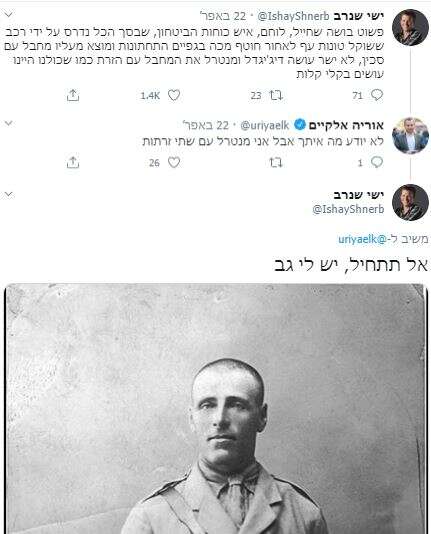Like the uriyaelk tweet with 26 likes
This screenshot has height=534, width=431.
(174, 162)
